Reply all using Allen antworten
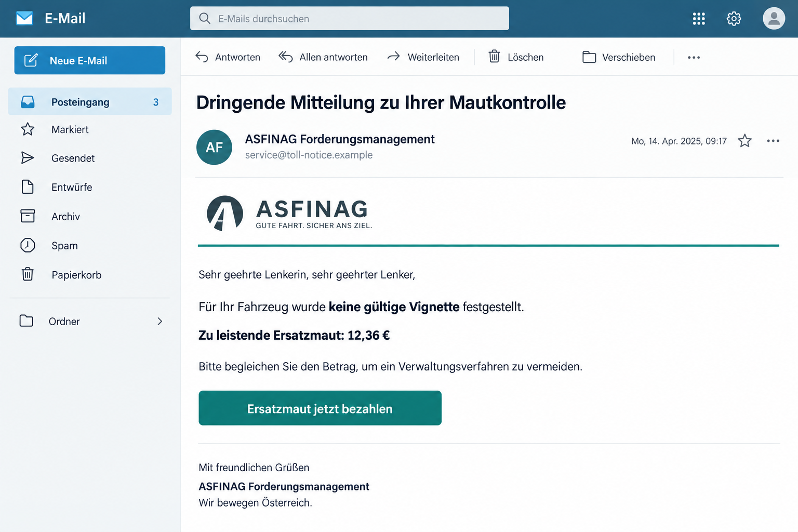This screenshot has width=798, height=532. (x=323, y=57)
